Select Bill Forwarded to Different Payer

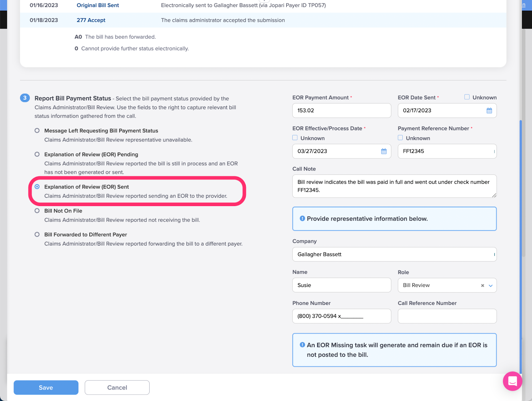(37, 235)
